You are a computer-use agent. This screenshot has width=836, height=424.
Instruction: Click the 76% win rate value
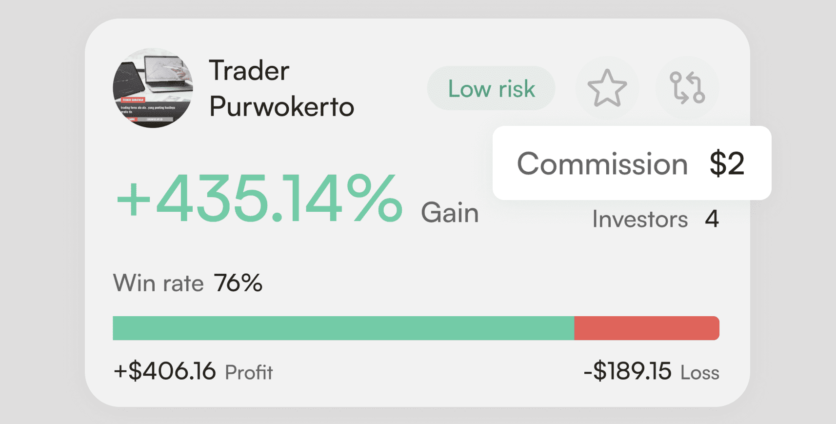pyautogui.click(x=238, y=284)
